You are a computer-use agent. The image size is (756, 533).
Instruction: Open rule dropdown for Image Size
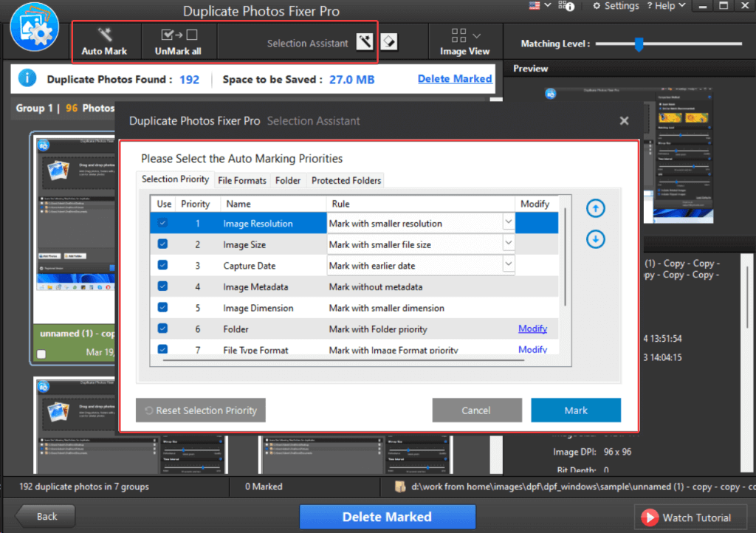(x=508, y=243)
